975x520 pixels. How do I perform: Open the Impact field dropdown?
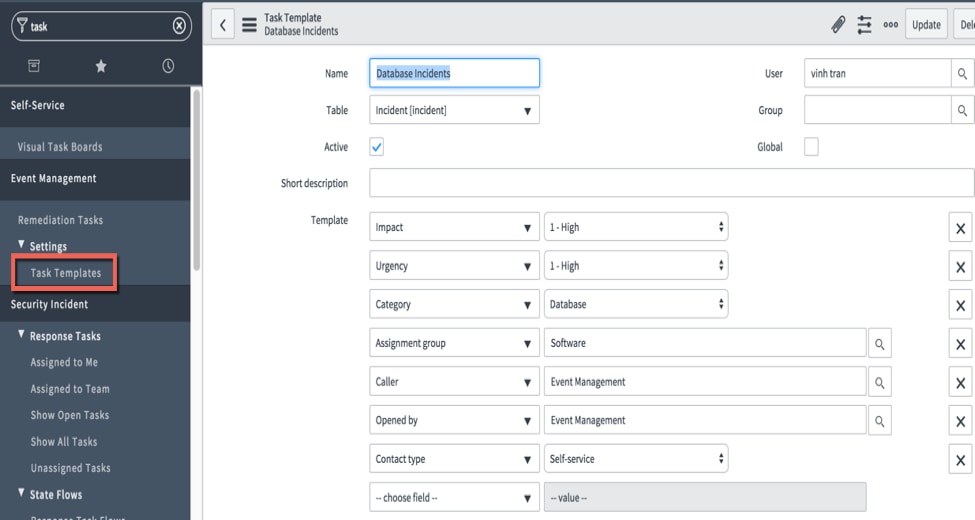(x=454, y=227)
